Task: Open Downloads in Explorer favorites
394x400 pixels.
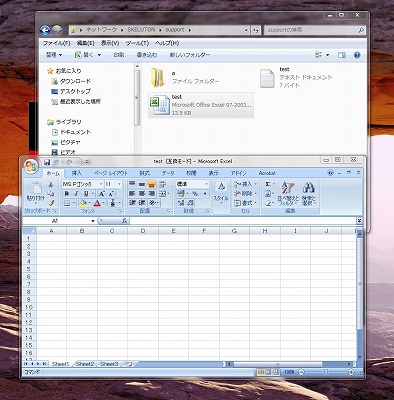Action: pos(71,81)
